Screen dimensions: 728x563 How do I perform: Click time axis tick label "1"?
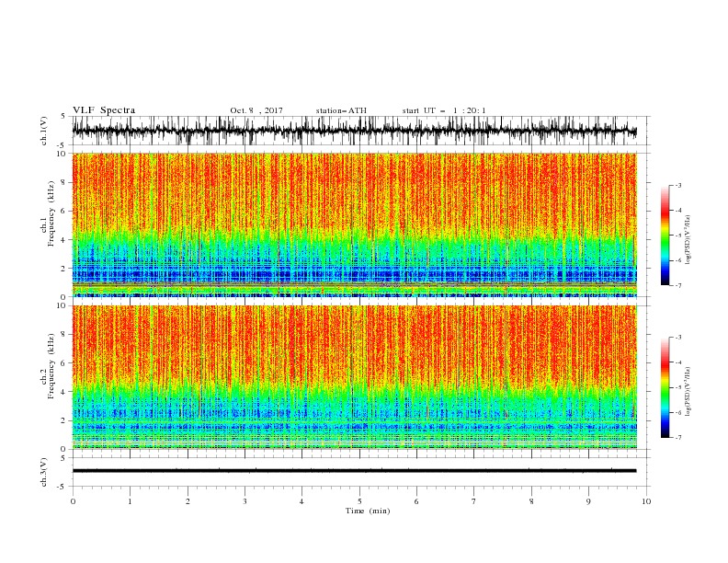point(130,501)
